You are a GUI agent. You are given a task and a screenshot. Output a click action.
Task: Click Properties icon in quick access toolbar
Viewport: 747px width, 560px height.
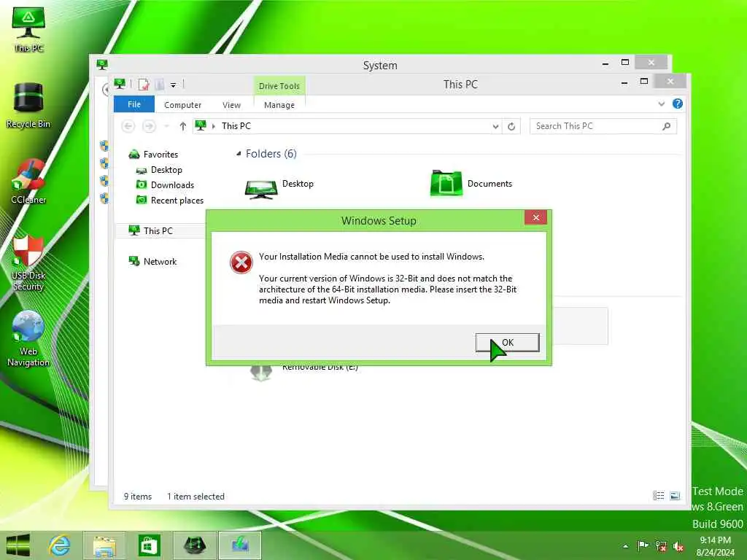click(144, 85)
